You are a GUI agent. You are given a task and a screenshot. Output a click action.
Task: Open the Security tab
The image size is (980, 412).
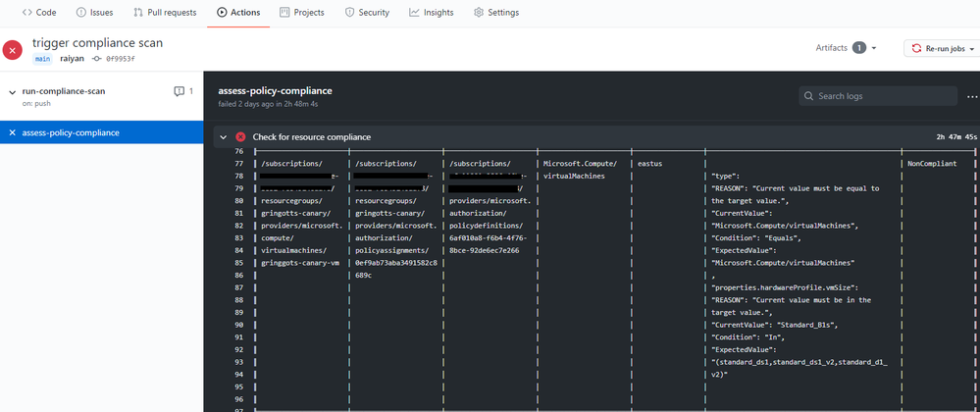pyautogui.click(x=367, y=13)
